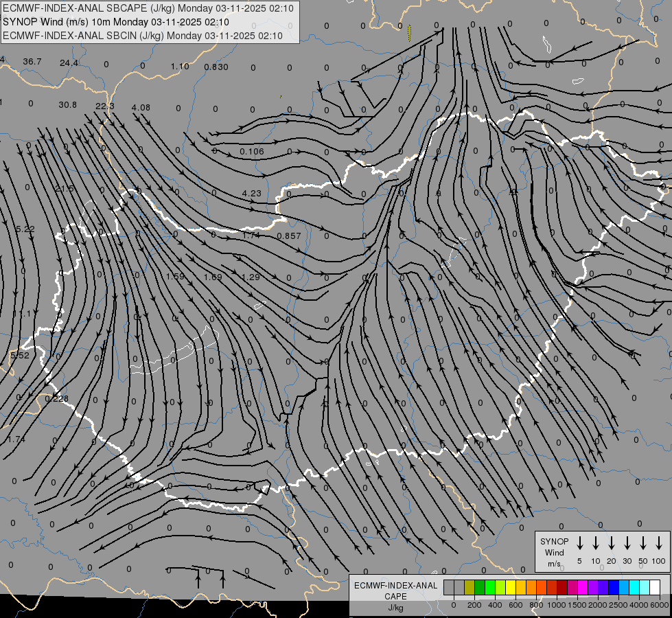Click the 1.10 value on the map
The width and height of the screenshot is (672, 618).
180,67
